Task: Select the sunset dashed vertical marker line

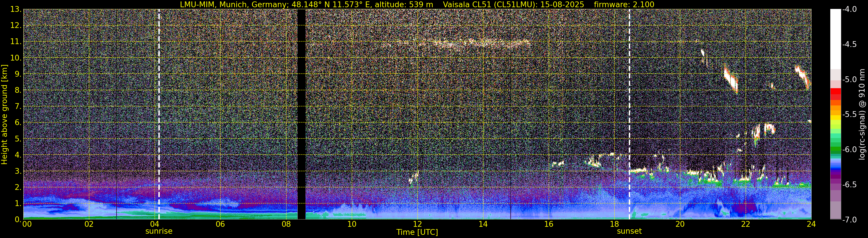Action: (629, 114)
